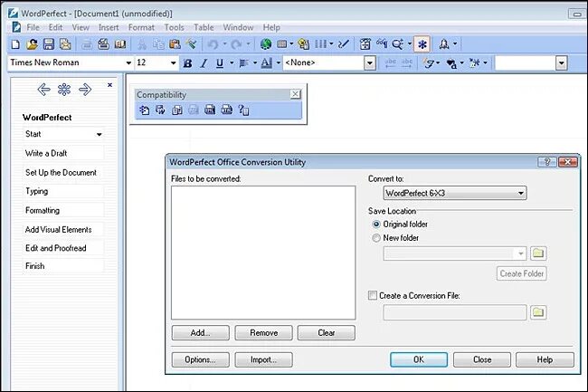Image resolution: width=588 pixels, height=392 pixels.
Task: Save the document with the floppy icon
Action: [x=49, y=44]
